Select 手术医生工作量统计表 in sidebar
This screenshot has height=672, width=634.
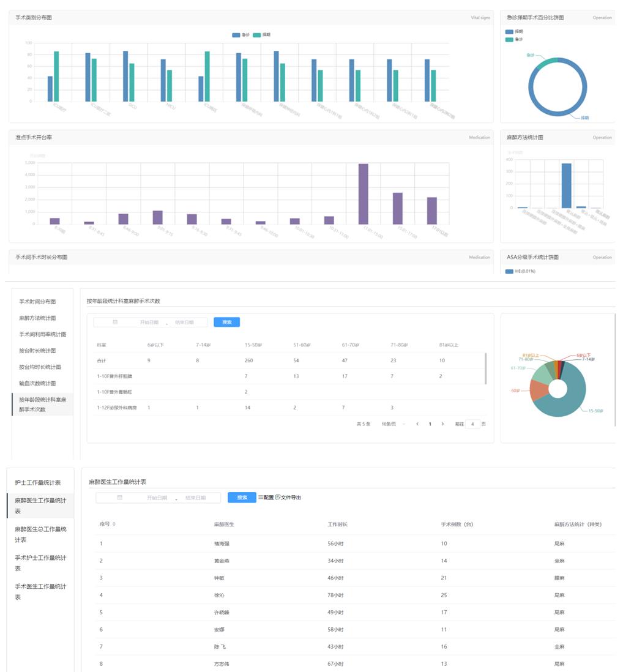40,591
